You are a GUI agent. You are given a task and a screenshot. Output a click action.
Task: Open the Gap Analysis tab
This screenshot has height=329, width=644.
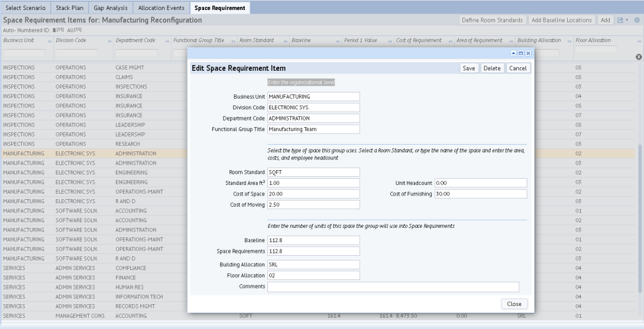pos(110,8)
